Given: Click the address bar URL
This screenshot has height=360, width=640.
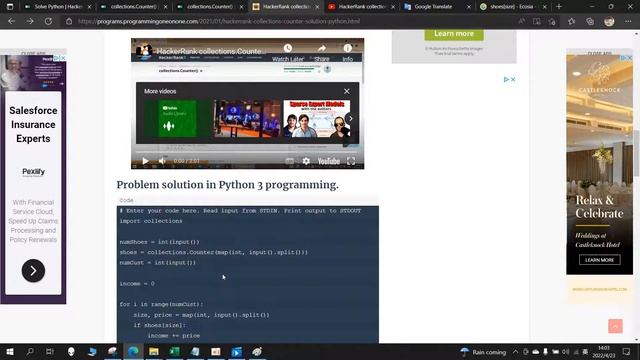Looking at the screenshot, I should (x=219, y=21).
